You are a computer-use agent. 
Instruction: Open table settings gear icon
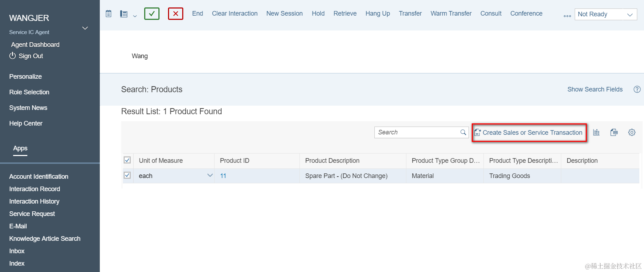pyautogui.click(x=632, y=132)
